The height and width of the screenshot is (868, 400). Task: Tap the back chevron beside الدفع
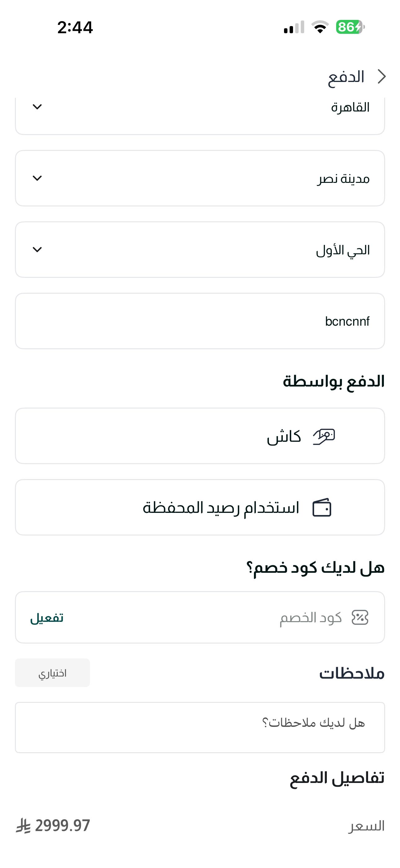tap(381, 76)
